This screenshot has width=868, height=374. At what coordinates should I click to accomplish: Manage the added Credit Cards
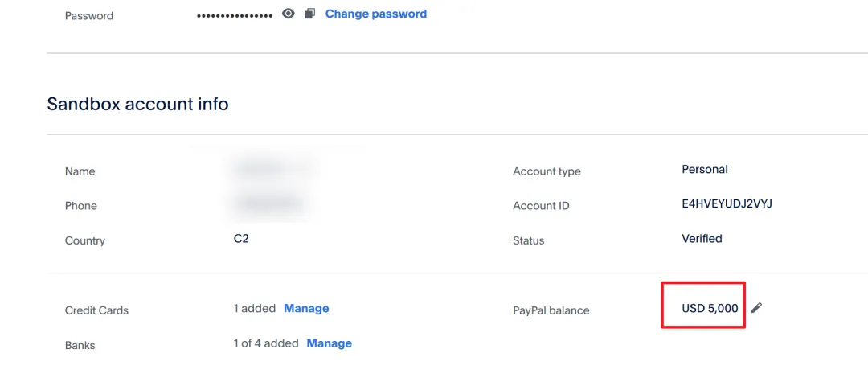pyautogui.click(x=306, y=309)
